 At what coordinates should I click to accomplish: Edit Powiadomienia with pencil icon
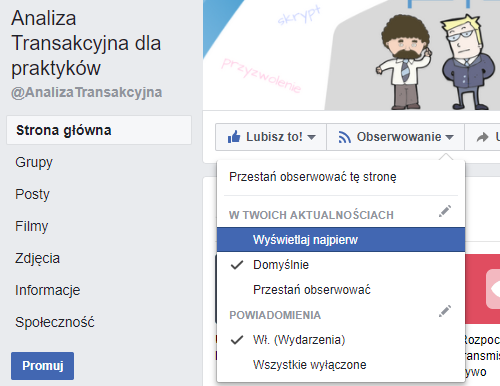pos(445,311)
